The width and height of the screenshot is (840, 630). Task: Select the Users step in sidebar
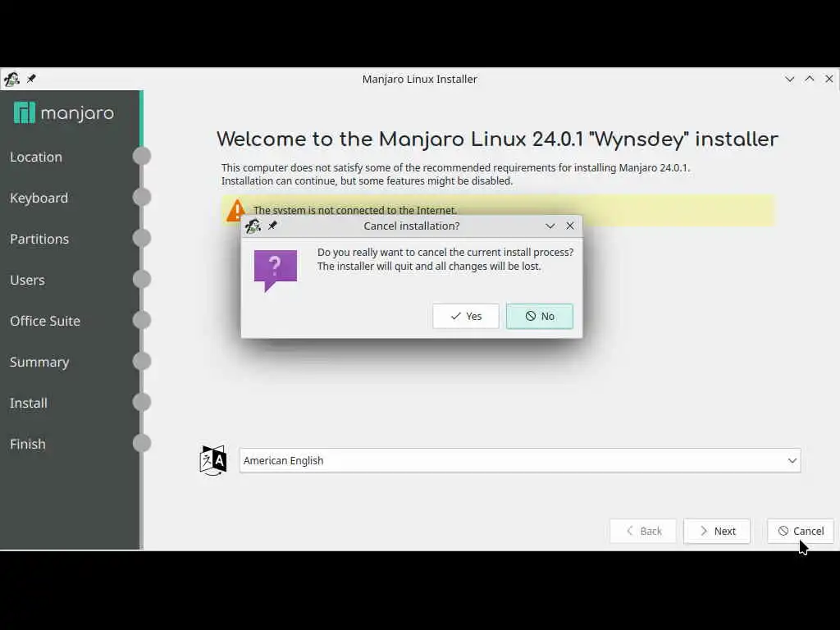click(x=27, y=281)
